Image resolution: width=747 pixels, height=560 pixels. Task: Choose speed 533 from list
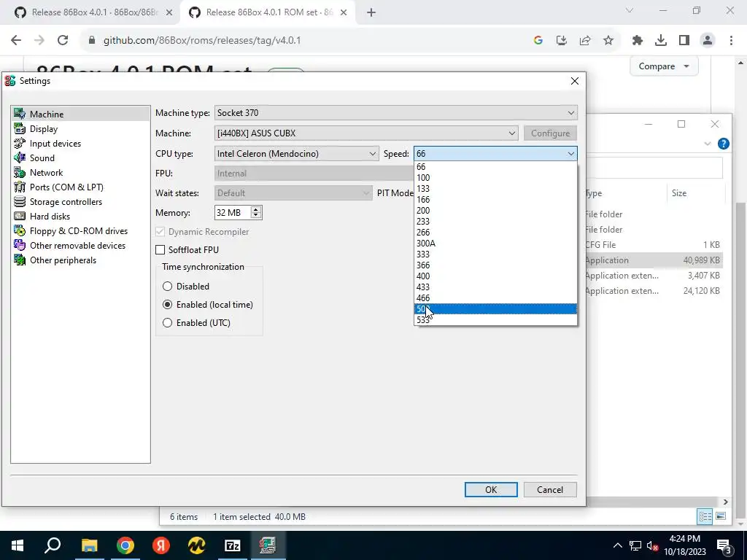(x=495, y=320)
